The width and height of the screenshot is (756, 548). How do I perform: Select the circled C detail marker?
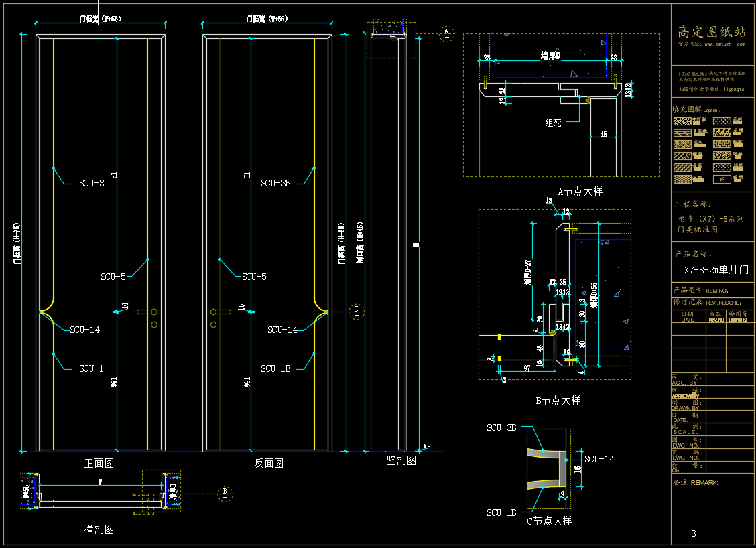(357, 310)
